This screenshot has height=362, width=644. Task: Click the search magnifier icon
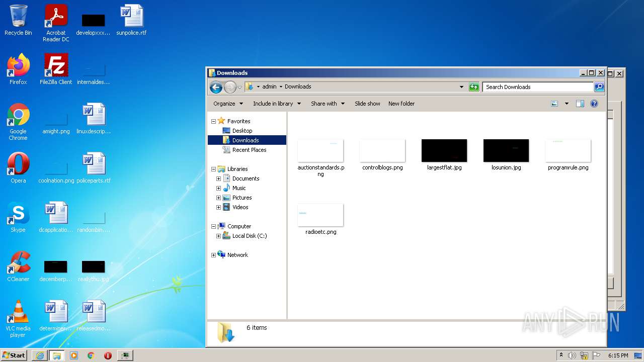pyautogui.click(x=599, y=87)
